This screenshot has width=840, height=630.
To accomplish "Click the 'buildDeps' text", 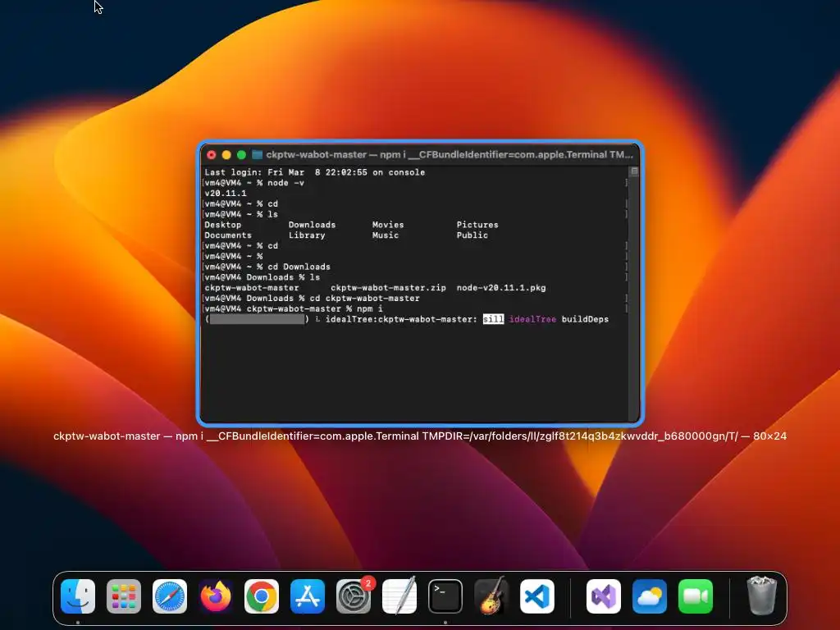I will [585, 319].
